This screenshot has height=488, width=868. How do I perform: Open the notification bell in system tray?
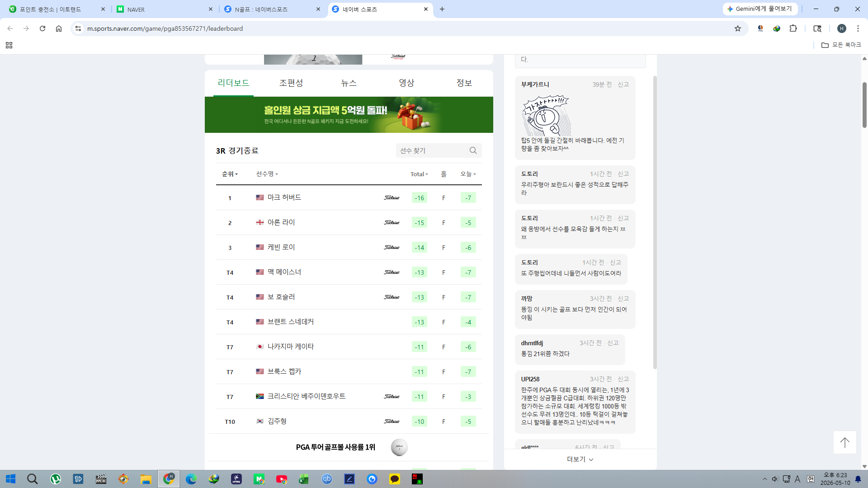click(858, 479)
